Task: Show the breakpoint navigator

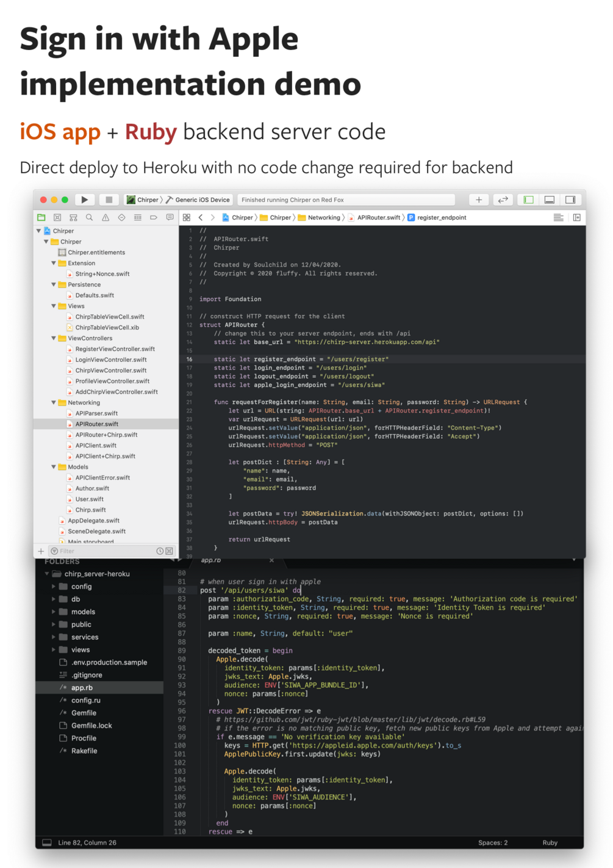Action: click(154, 217)
